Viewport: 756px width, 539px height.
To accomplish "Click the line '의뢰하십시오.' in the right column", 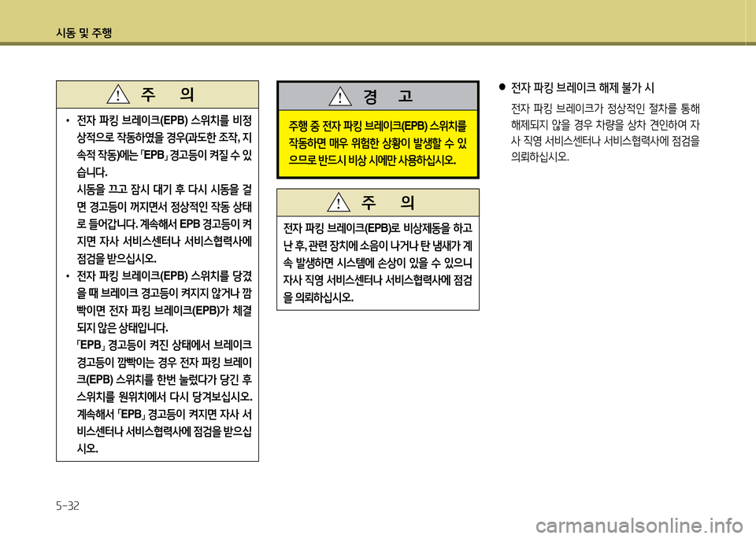I will tap(540, 157).
